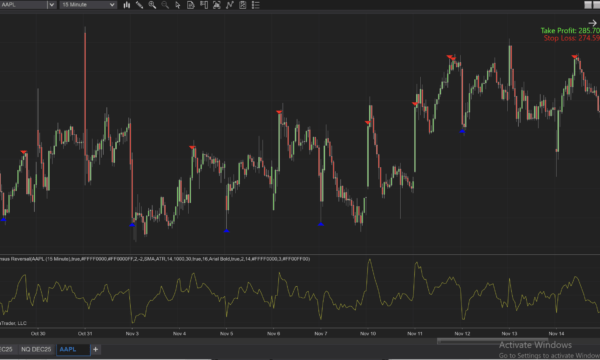This screenshot has width=600, height=360.
Task: Click the Nov 3 date axis label
Action: coord(132,334)
